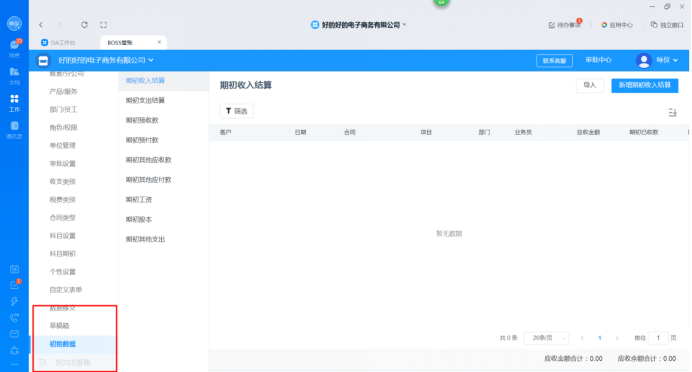The image size is (692, 372).
Task: Click the green circle icon at top center
Action: tap(441, 2)
